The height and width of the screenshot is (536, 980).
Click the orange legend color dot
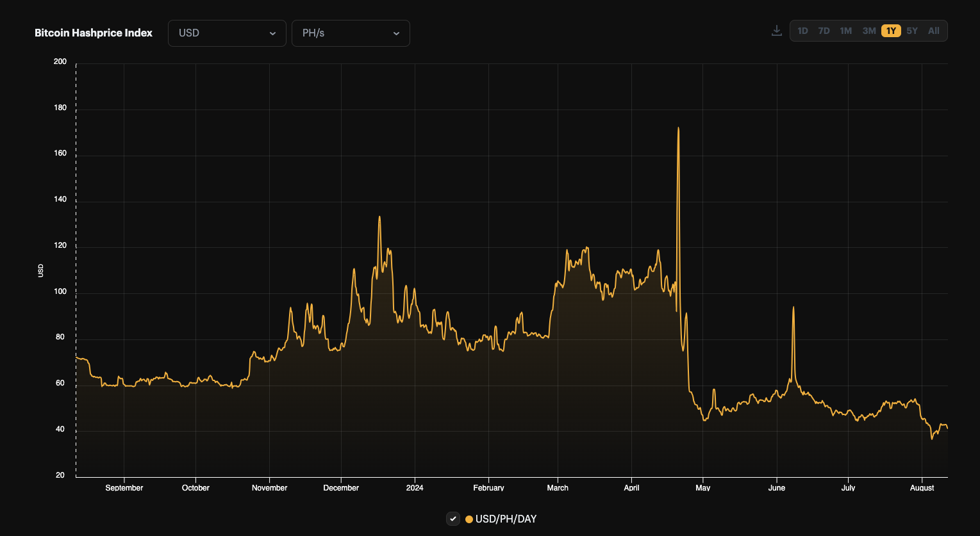click(x=469, y=519)
